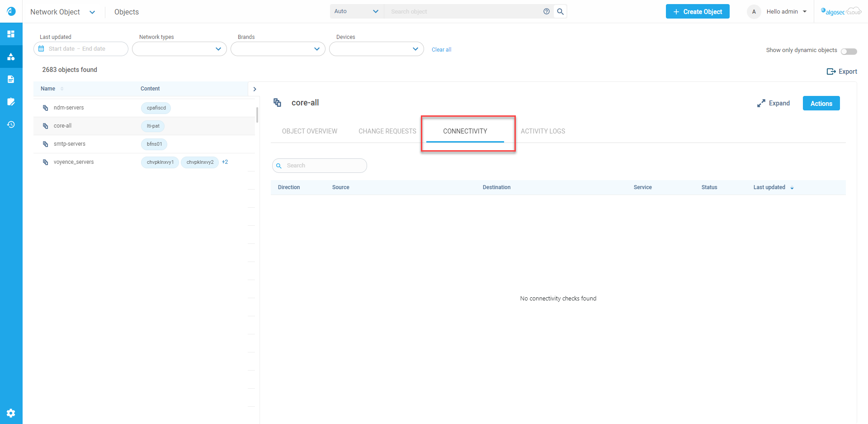Open the dashboard icon in left sidebar
Viewport: 868px width, 424px height.
click(x=11, y=34)
